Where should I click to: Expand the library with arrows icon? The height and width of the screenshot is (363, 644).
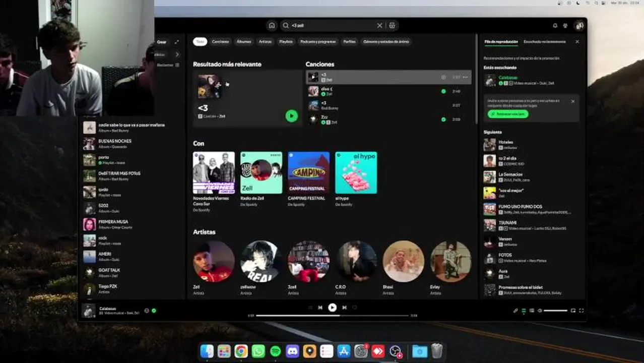(x=176, y=42)
